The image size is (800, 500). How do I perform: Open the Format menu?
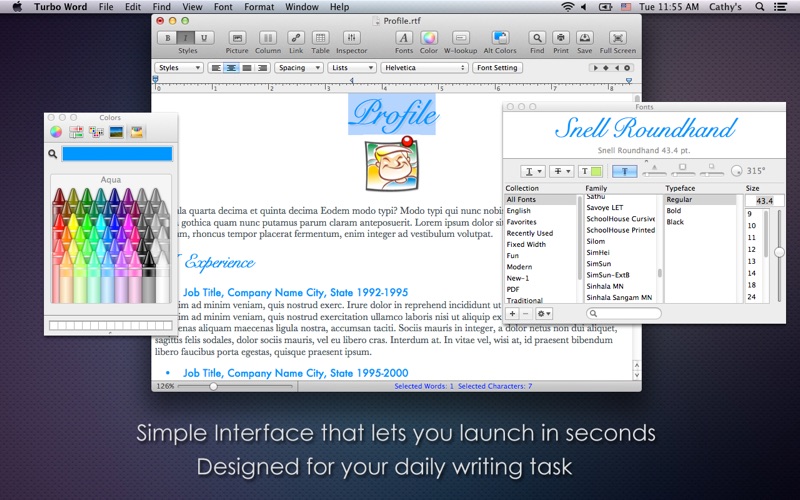tap(259, 7)
